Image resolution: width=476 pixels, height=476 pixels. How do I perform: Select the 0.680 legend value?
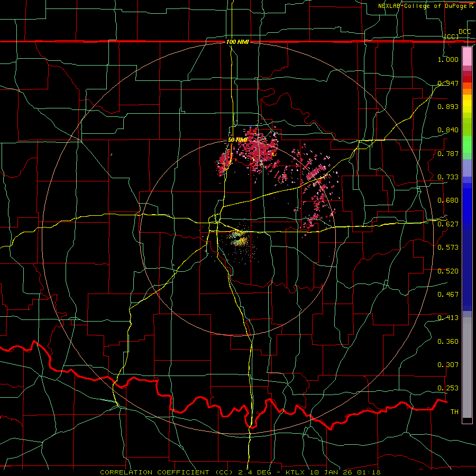[448, 200]
